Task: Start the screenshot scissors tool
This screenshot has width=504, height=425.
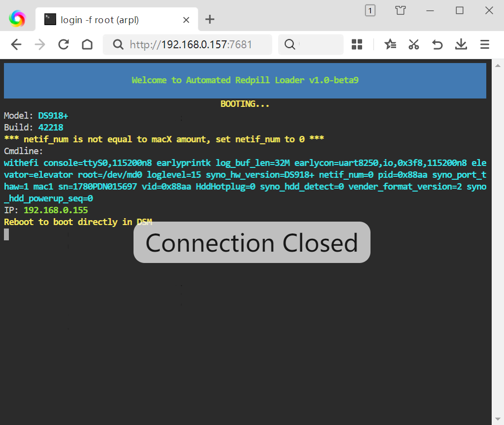Action: point(414,44)
